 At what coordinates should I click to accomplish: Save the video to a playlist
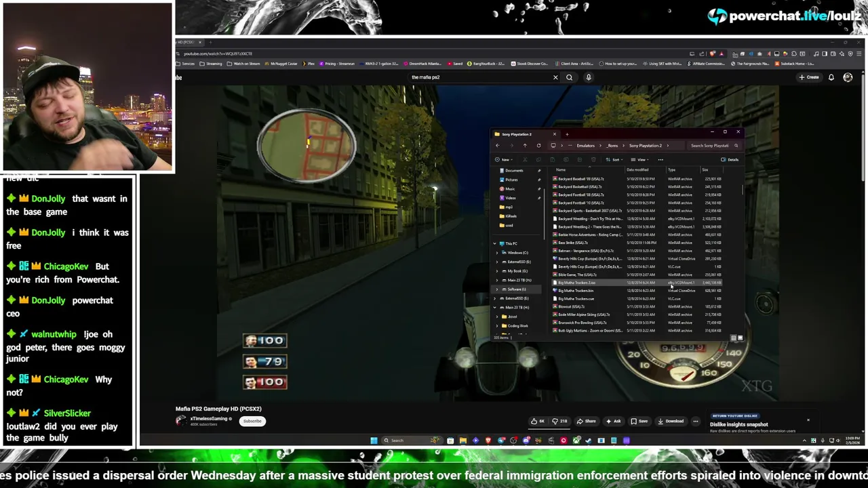639,421
